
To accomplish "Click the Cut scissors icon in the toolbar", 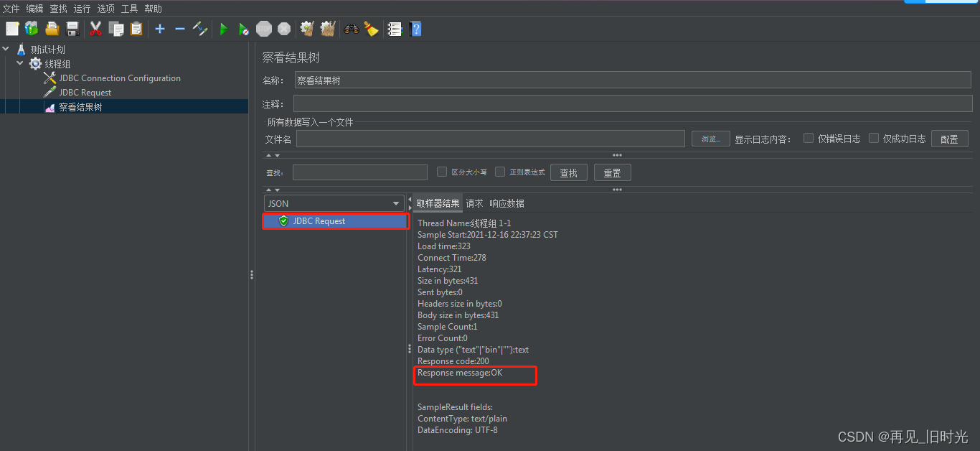I will point(95,29).
